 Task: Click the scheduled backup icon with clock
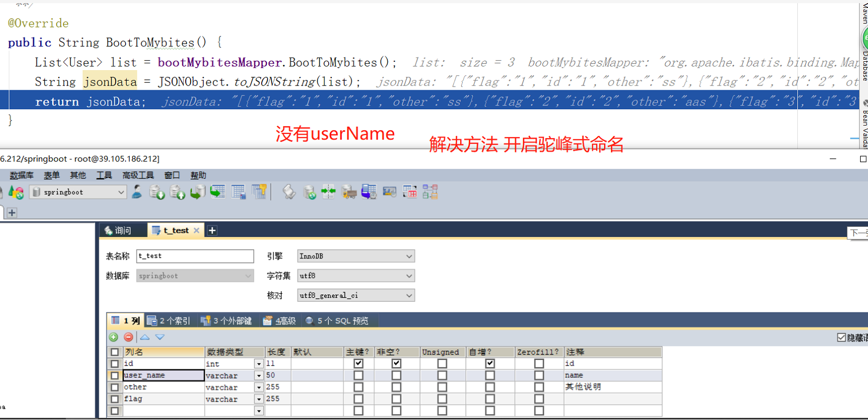369,192
